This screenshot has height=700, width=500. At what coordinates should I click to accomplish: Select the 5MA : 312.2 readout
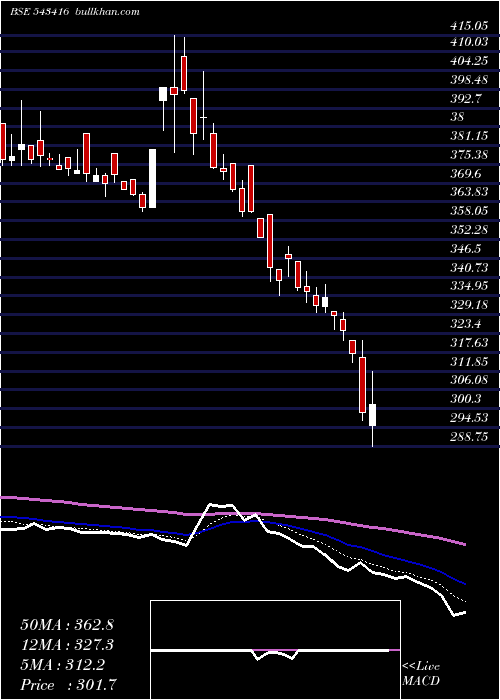(x=63, y=665)
